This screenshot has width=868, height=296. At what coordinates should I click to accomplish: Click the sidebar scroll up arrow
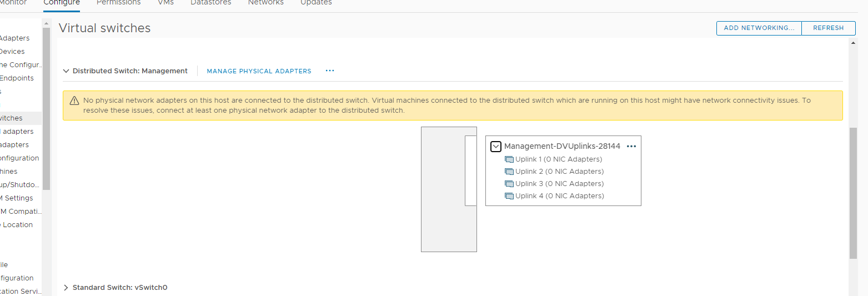tap(46, 23)
